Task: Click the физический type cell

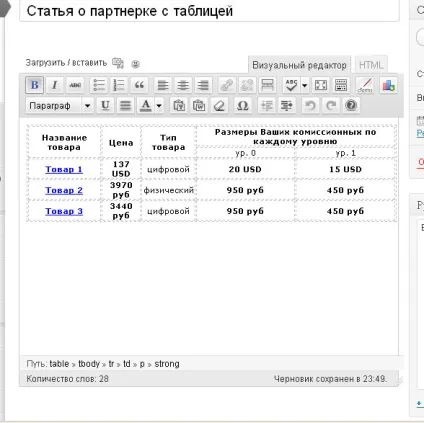Action: click(x=169, y=190)
